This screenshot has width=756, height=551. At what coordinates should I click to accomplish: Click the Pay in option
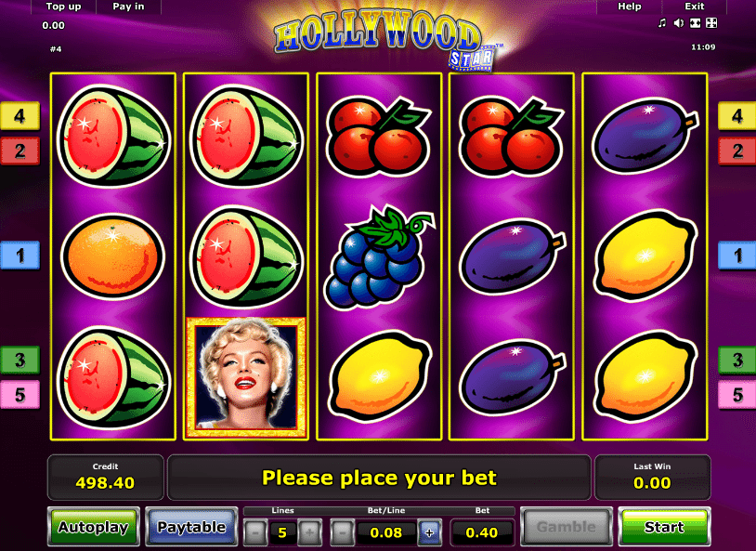(128, 7)
